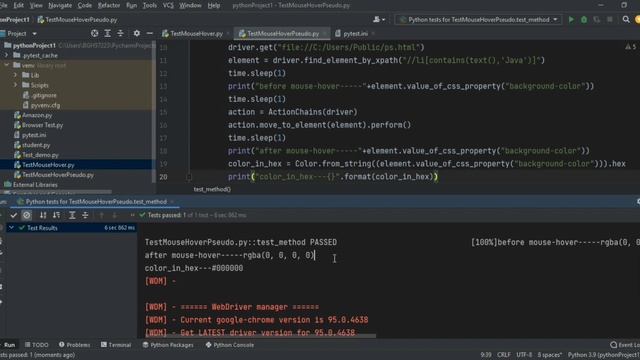
Task: Open the Refactor menu
Action: point(109,5)
